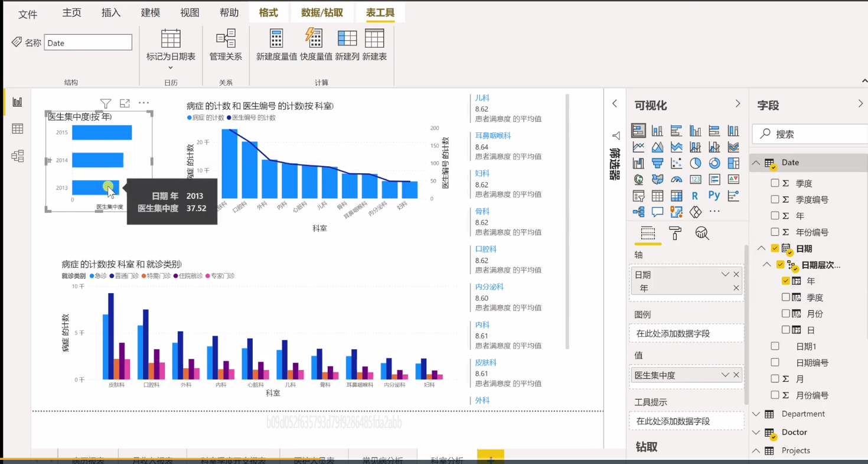Switch to the paint roller format pane
868x464 pixels.
pyautogui.click(x=675, y=233)
